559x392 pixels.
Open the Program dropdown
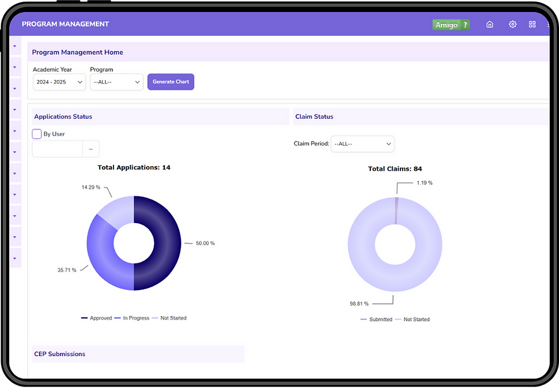point(116,82)
